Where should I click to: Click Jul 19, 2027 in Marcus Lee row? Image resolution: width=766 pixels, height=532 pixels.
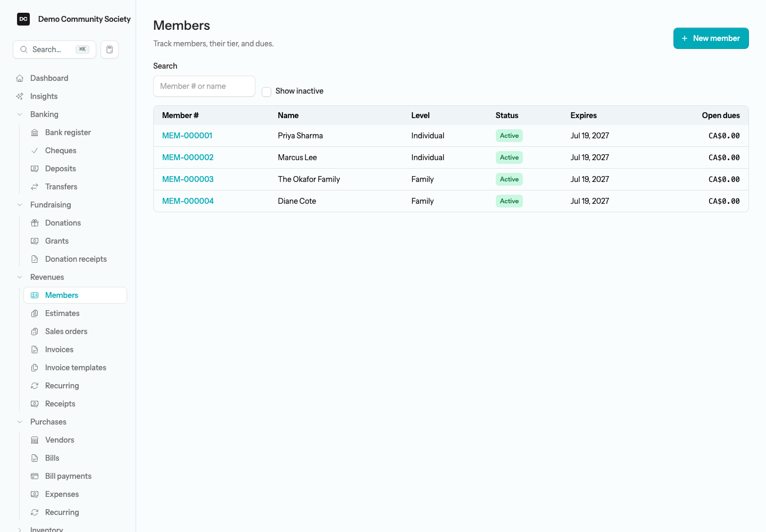point(590,157)
